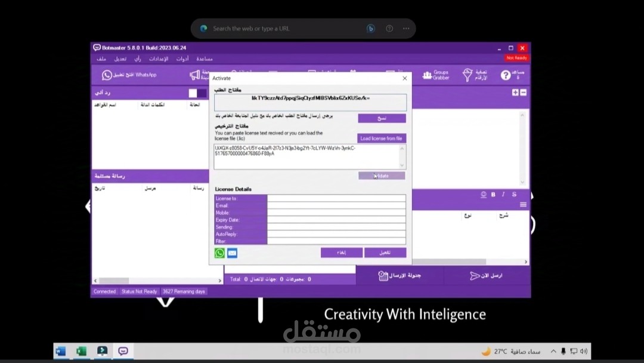The image size is (644, 363).
Task: Click the تاريخ column header
Action: coord(100,188)
